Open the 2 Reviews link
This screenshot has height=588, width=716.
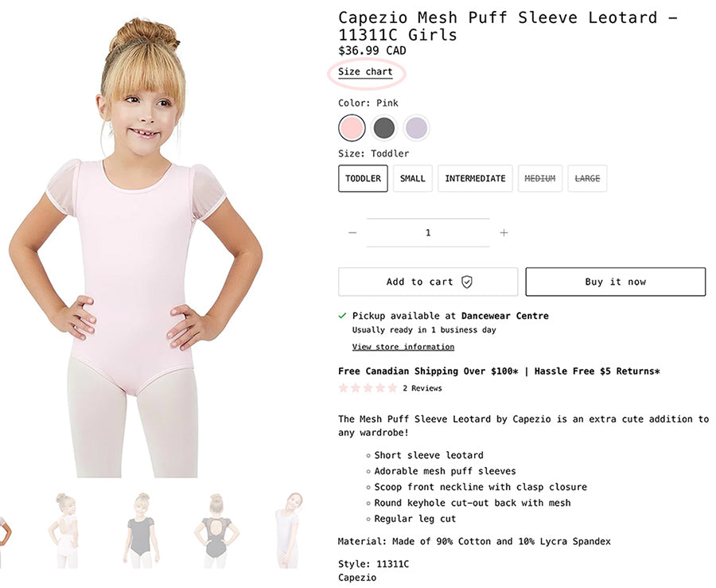pos(422,388)
